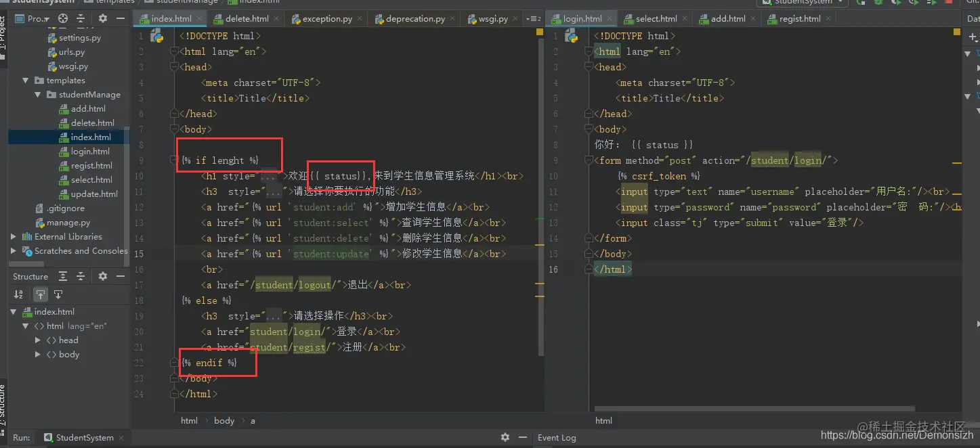This screenshot has width=980, height=448.
Task: Collapse all in the Project panel toolbar
Action: pos(81,19)
